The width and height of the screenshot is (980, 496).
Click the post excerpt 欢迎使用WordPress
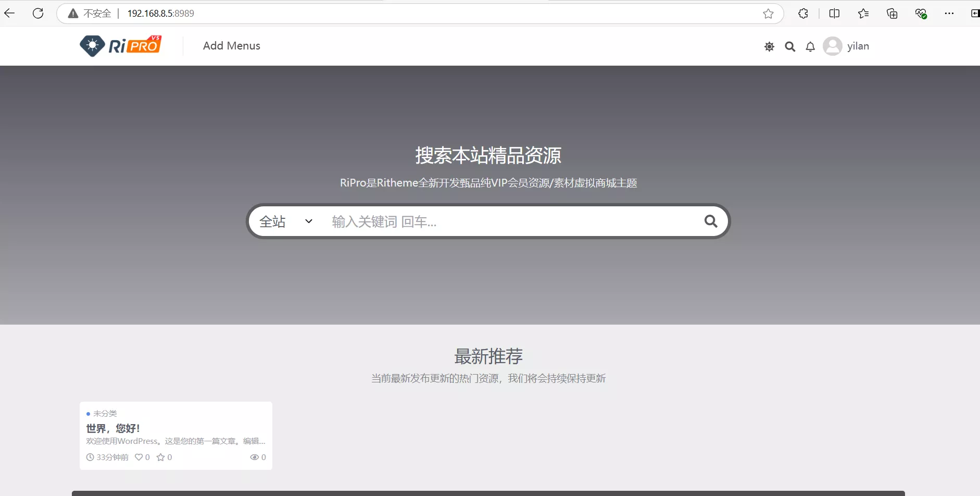click(x=175, y=441)
